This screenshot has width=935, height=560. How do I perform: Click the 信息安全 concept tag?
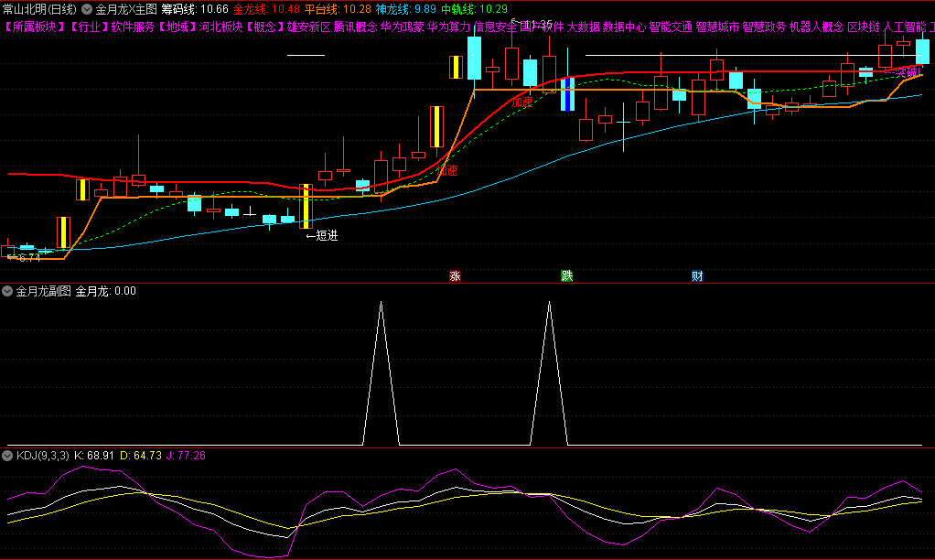496,27
